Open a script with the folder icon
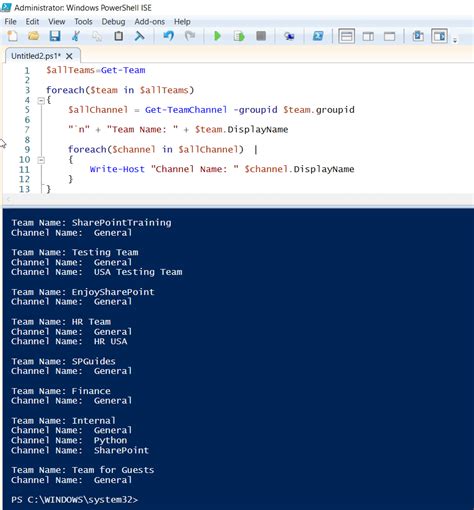474x510 pixels. tap(34, 36)
